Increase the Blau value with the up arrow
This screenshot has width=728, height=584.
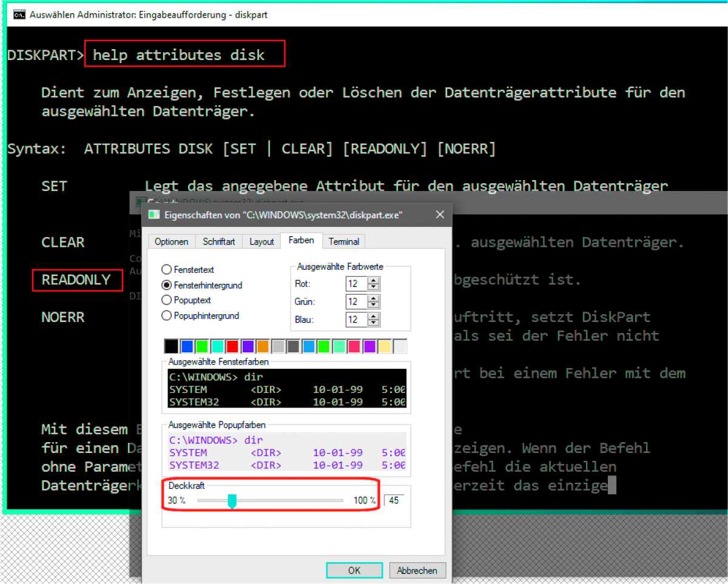(x=373, y=316)
